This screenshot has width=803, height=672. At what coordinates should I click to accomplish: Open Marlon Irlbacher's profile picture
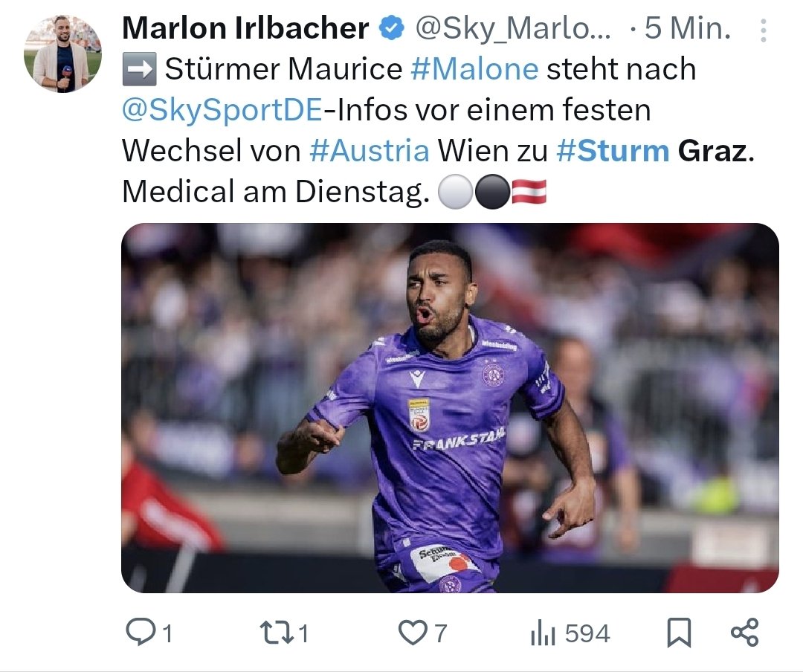[62, 54]
